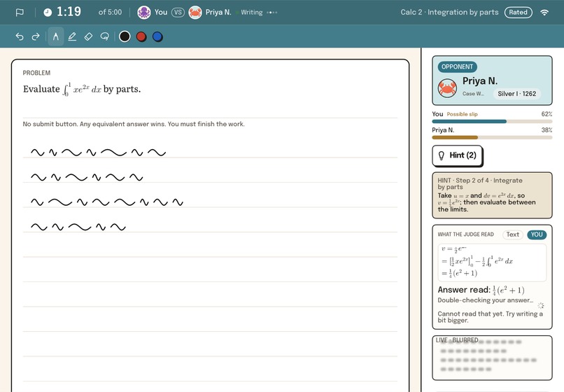
Task: Click the clock timer icon
Action: tap(48, 13)
